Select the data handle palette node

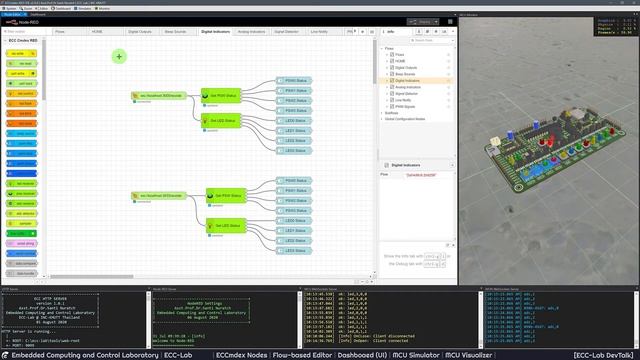(x=22, y=273)
